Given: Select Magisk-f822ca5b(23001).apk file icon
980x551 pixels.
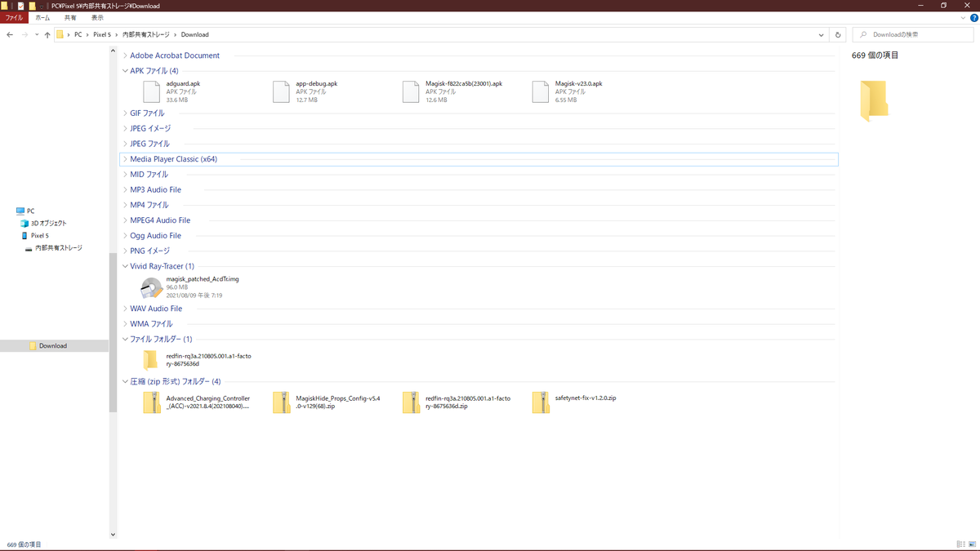Looking at the screenshot, I should [411, 91].
